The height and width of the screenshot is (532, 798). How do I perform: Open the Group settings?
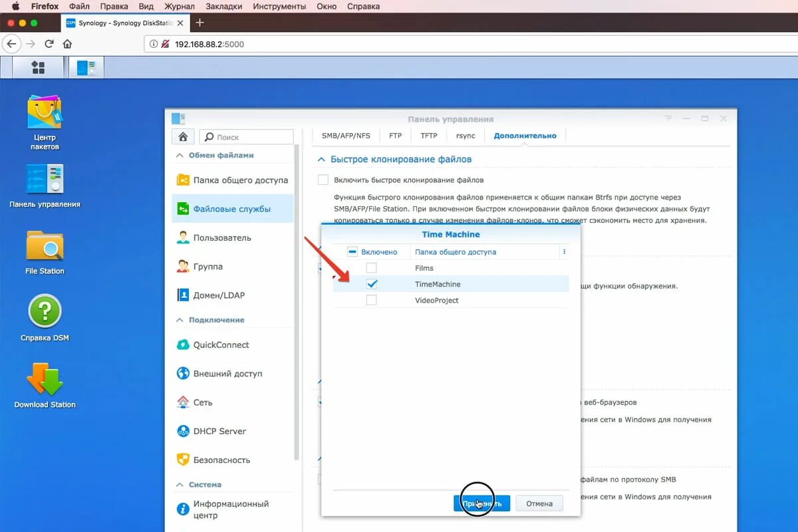pos(232,267)
